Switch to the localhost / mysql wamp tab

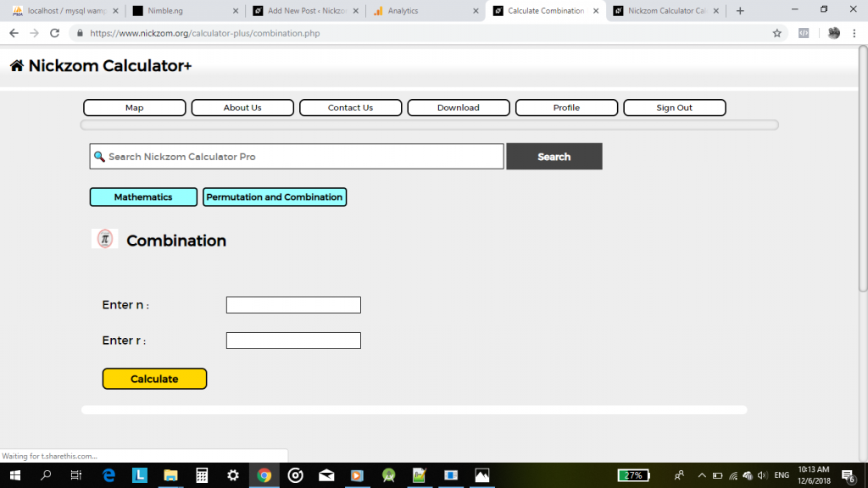pyautogui.click(x=66, y=10)
